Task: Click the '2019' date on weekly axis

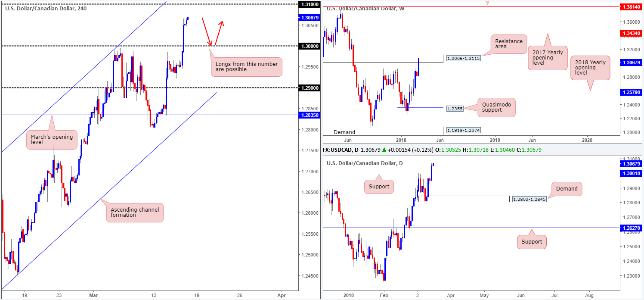Action: pos(495,140)
